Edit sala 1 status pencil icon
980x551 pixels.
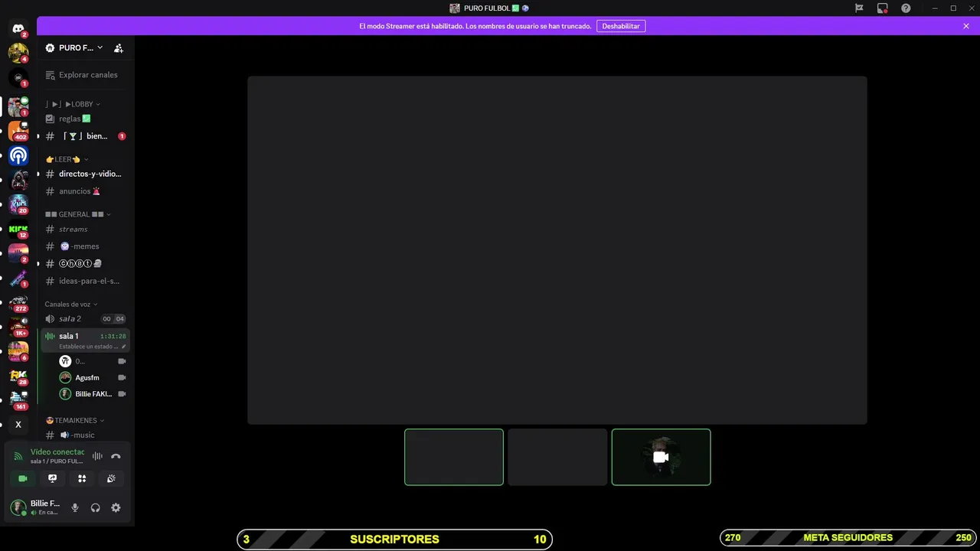pos(123,347)
